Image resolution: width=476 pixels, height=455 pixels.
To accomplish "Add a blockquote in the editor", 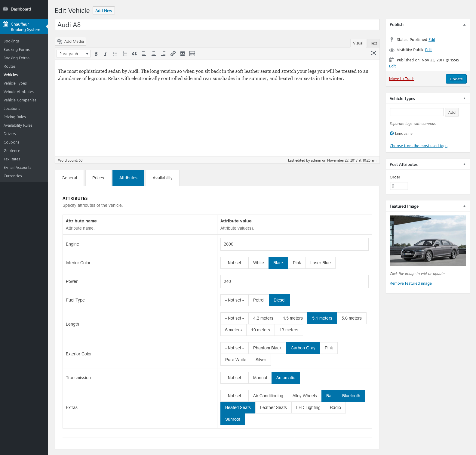I will coord(134,54).
